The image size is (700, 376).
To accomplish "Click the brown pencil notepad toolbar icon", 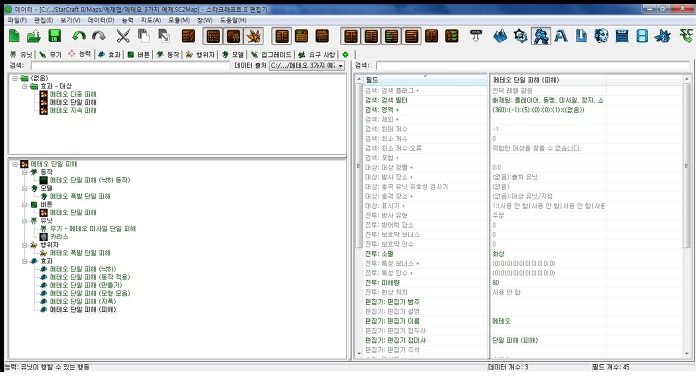I will click(188, 36).
